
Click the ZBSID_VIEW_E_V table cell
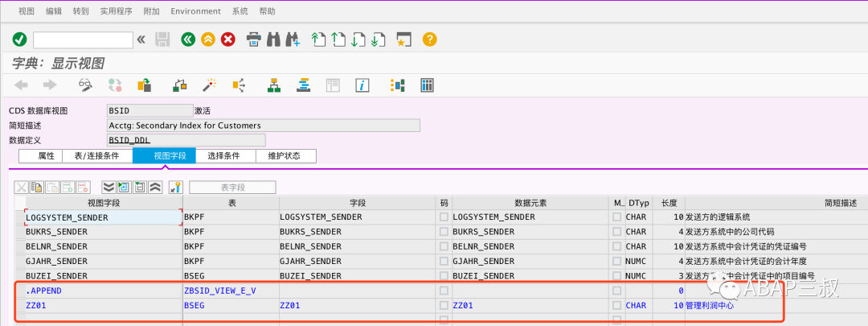tap(231, 291)
